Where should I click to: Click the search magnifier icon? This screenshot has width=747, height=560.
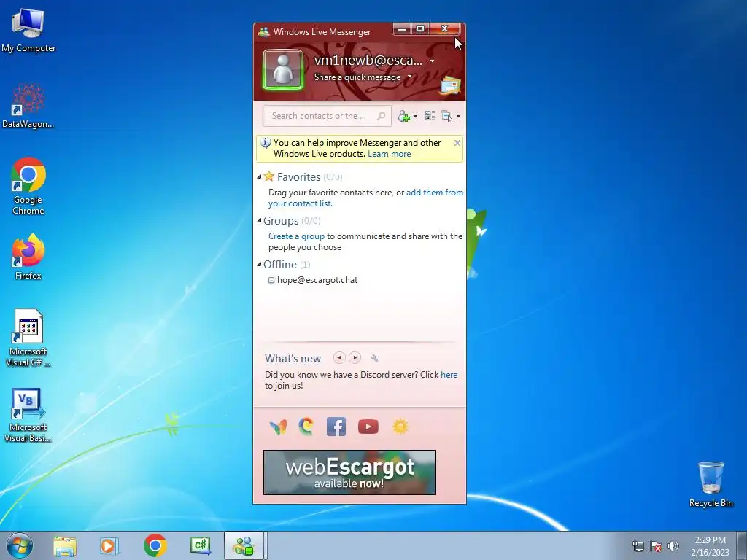(381, 116)
